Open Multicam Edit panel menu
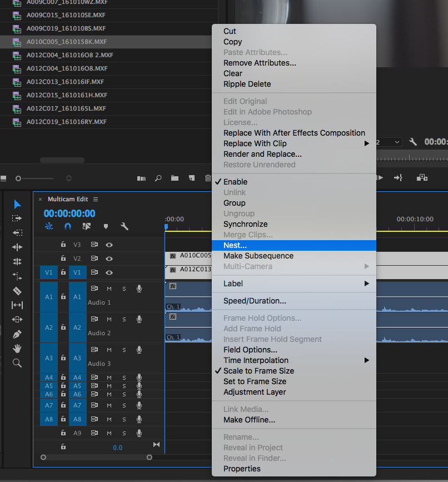The image size is (448, 482). 96,199
